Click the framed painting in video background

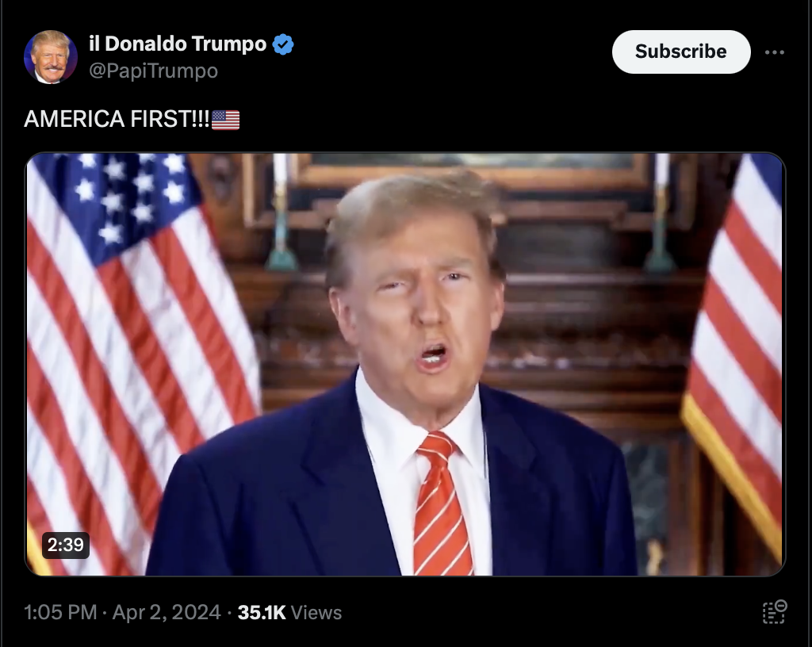click(x=471, y=170)
